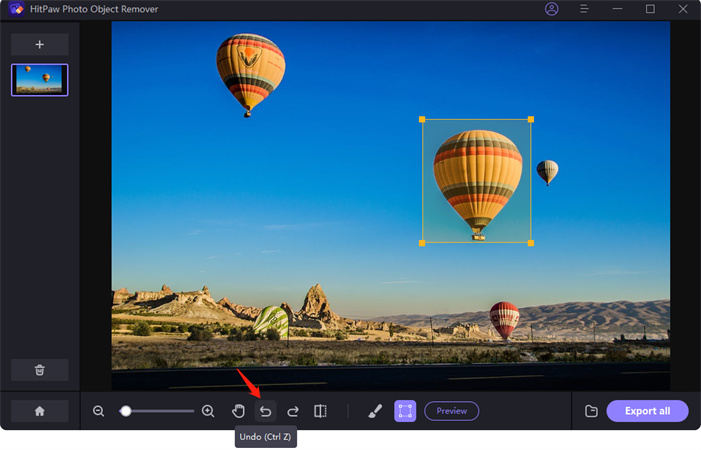The width and height of the screenshot is (701, 450).
Task: Open the output folder icon
Action: click(x=591, y=411)
